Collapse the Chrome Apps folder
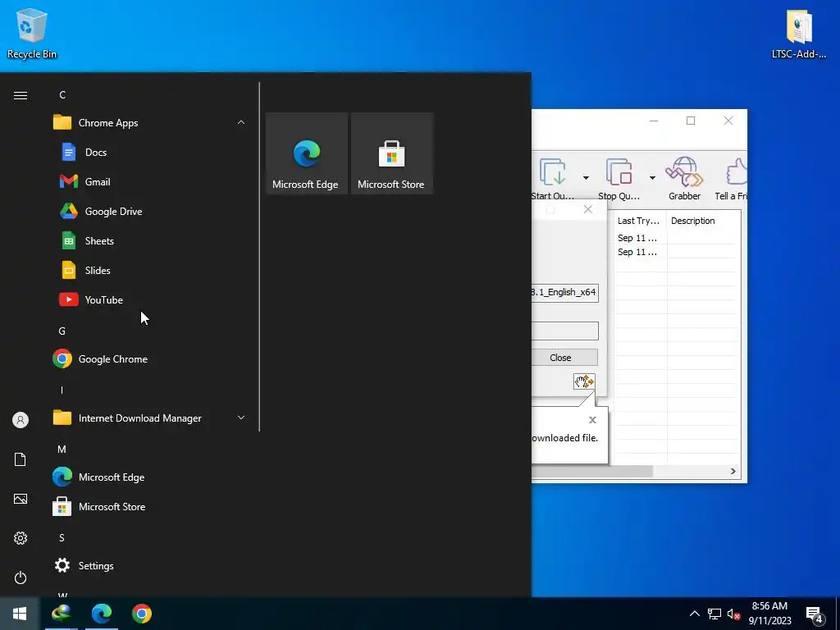This screenshot has width=840, height=630. [241, 123]
